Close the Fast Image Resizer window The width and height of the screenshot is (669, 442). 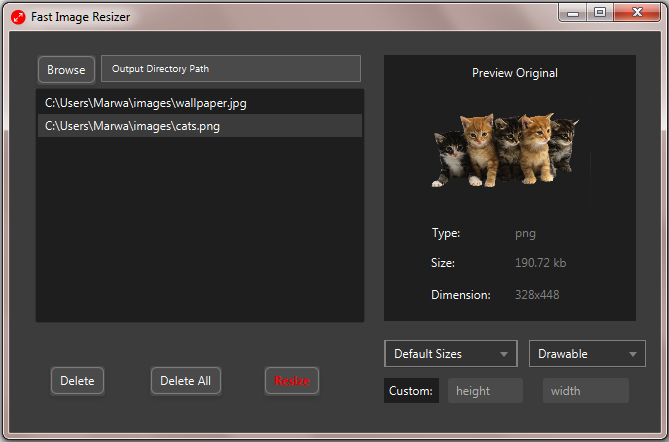pos(637,13)
